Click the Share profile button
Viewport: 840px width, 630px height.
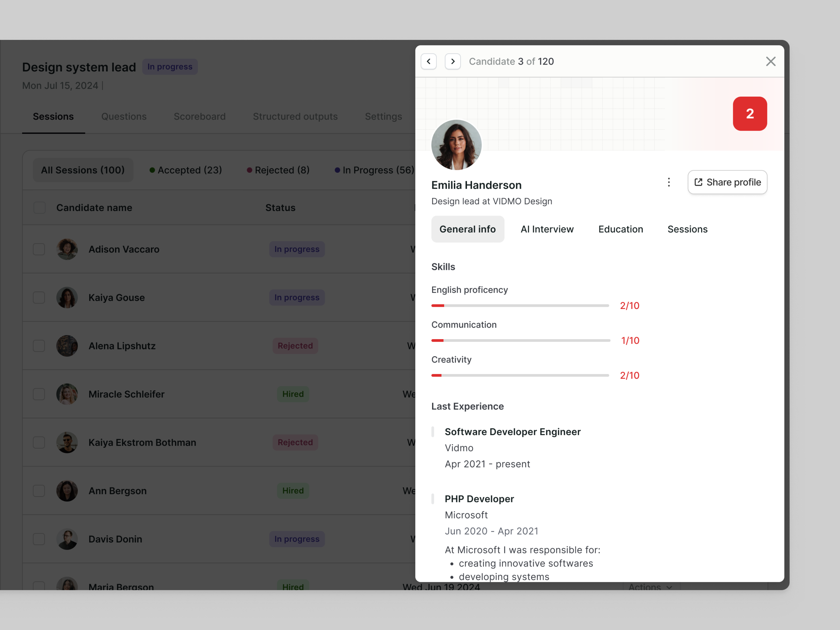[x=727, y=182]
